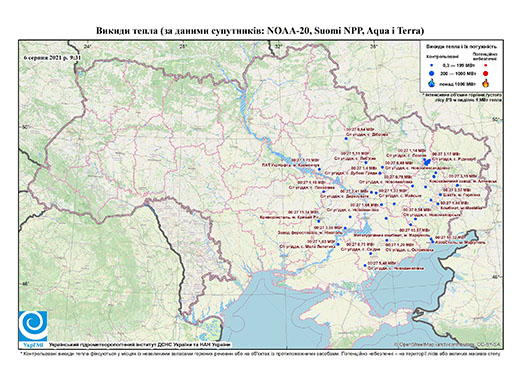
Task: Select the large red circle in the legend
Action: (x=486, y=73)
